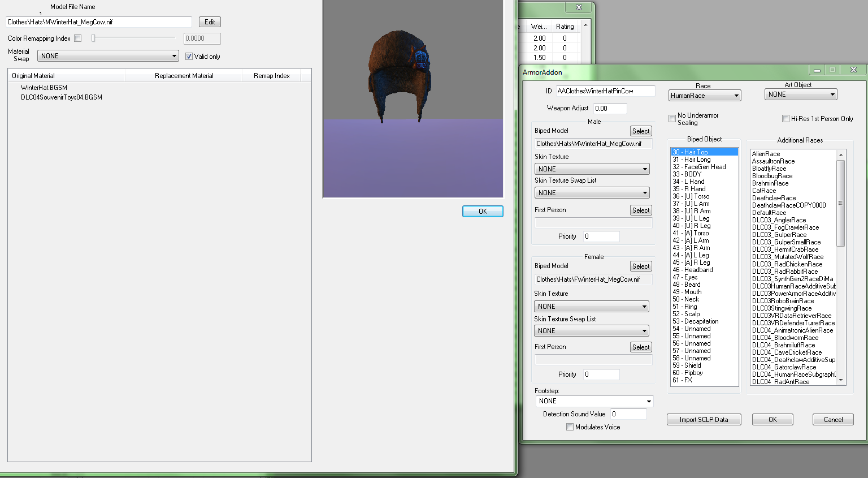
Task: Click OK below the hat preview
Action: click(x=483, y=212)
